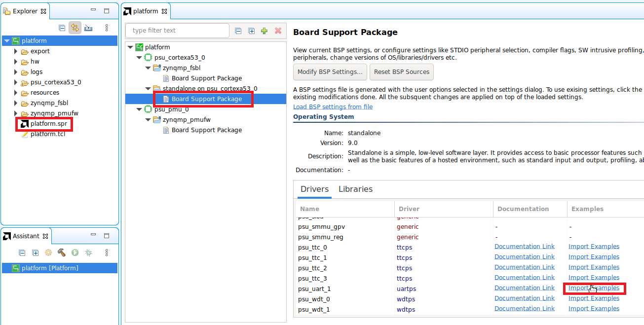
Task: Open Load BSP settings from file link
Action: pyautogui.click(x=333, y=107)
